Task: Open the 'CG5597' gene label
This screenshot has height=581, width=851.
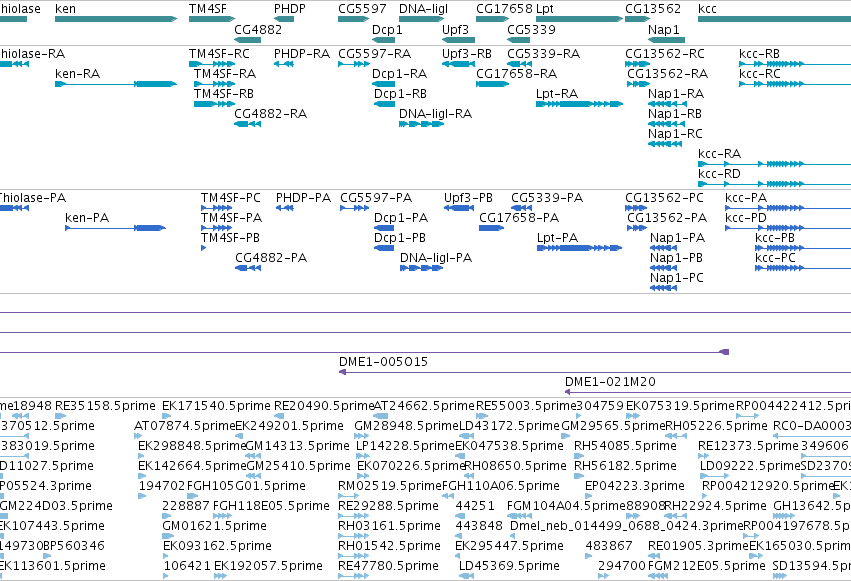Action: pos(362,9)
